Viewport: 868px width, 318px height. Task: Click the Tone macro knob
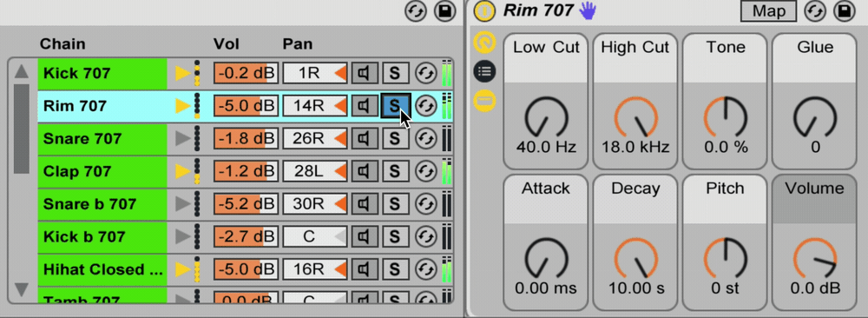pyautogui.click(x=725, y=117)
